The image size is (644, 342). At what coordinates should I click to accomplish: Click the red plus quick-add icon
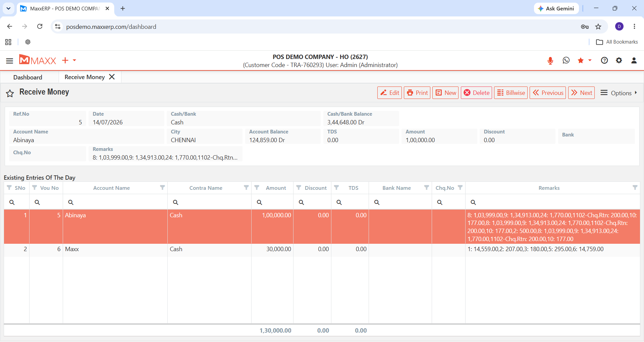click(x=65, y=60)
